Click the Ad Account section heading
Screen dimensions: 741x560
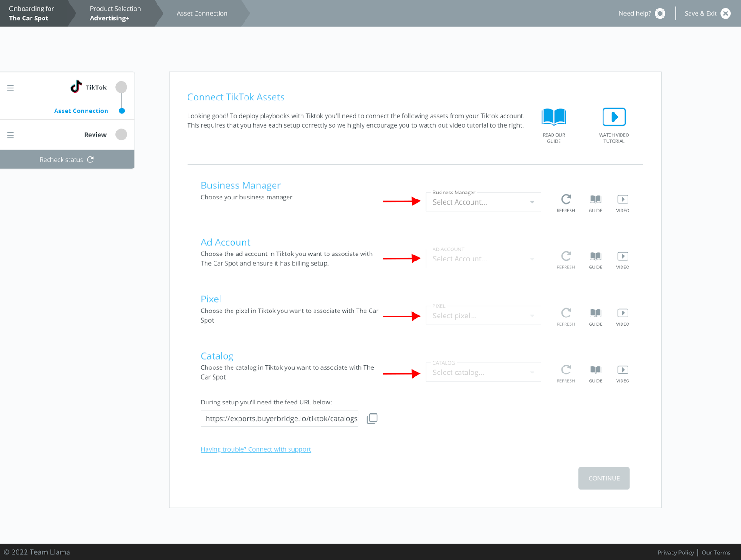pyautogui.click(x=226, y=242)
